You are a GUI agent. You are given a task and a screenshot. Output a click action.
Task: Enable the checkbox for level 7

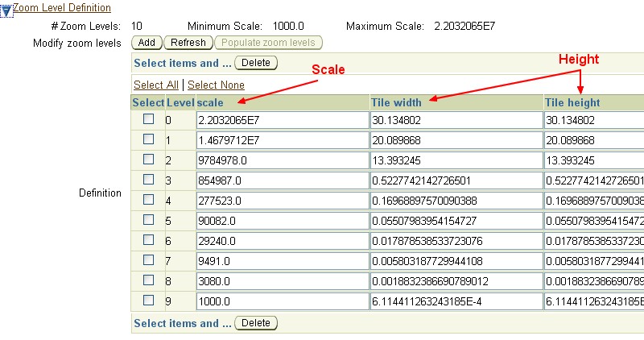pyautogui.click(x=148, y=260)
